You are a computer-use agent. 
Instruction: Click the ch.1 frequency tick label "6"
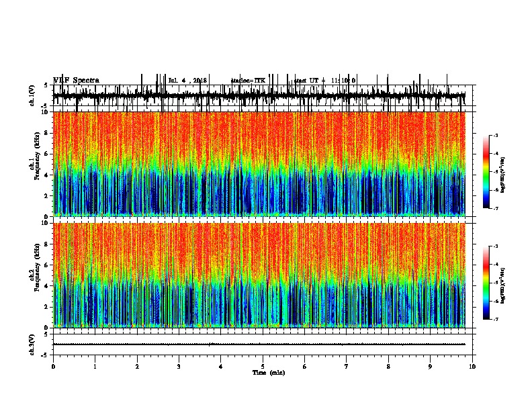[46, 154]
